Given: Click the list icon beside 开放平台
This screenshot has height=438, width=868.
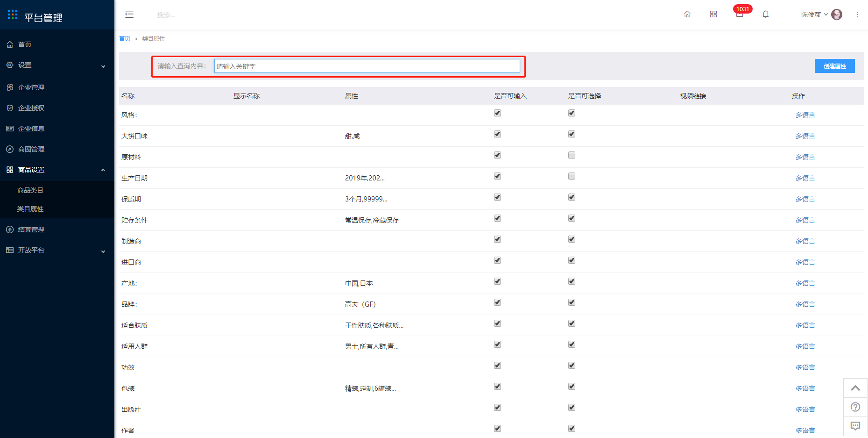Looking at the screenshot, I should click(10, 250).
